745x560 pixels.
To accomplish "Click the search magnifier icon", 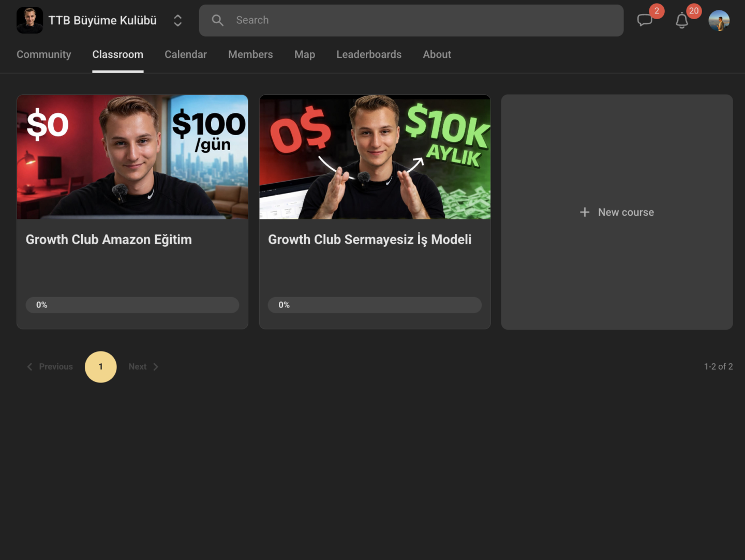I will pos(218,20).
